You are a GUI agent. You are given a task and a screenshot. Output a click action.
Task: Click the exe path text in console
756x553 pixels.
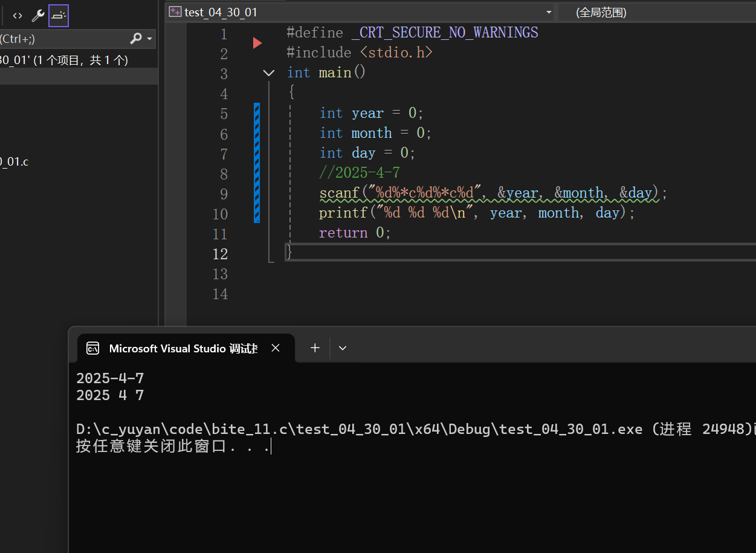click(360, 430)
